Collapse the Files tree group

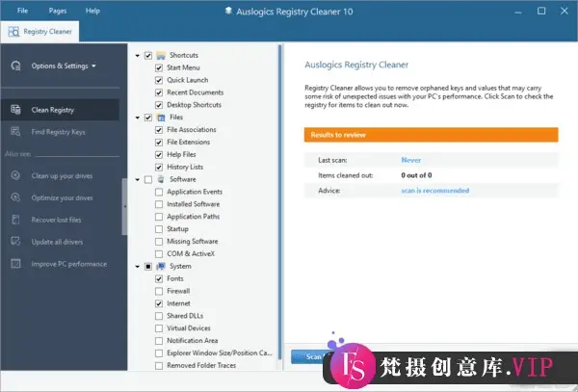coord(138,118)
